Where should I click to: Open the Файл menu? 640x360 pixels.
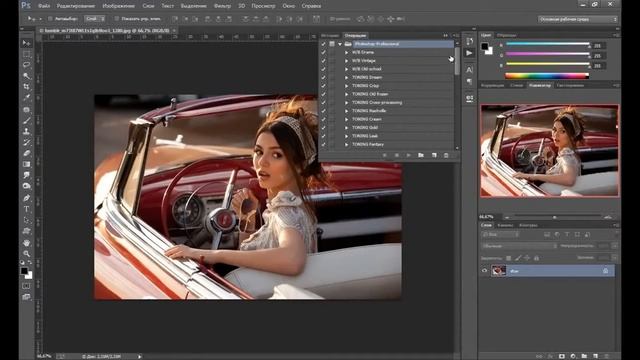pos(44,6)
